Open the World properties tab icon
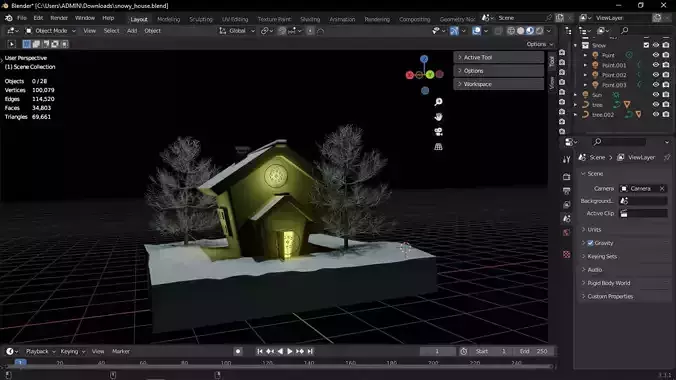 [x=566, y=232]
